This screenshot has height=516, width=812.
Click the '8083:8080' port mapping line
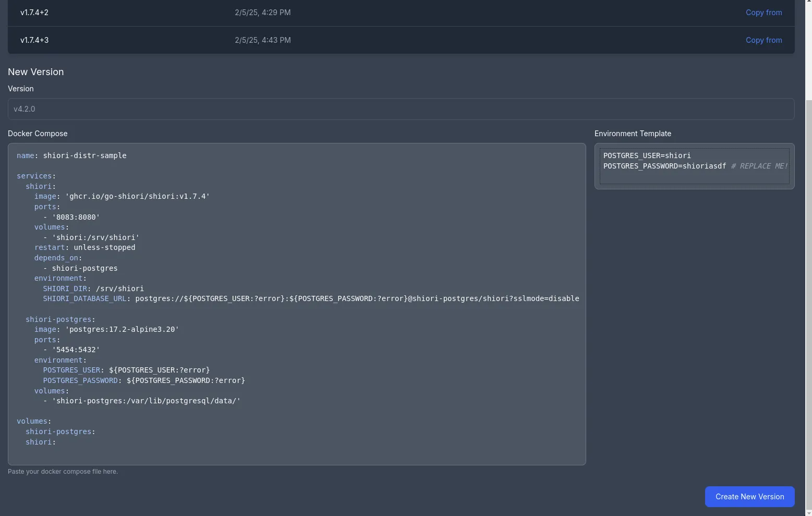click(76, 217)
